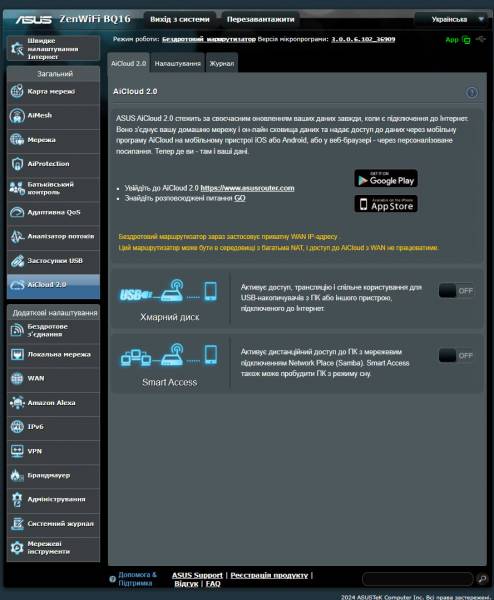Screen dimensions: 494x600
Task: Click the Help & Support question icon
Action: (x=112, y=579)
